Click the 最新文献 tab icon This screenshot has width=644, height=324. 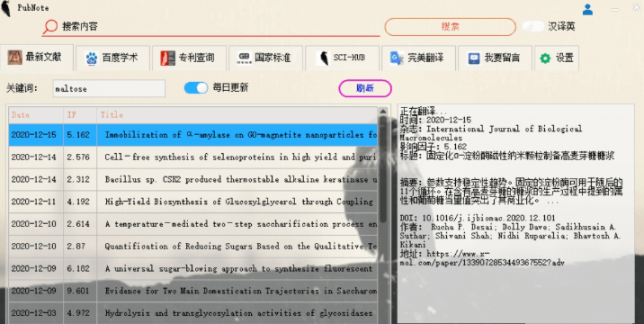click(14, 58)
